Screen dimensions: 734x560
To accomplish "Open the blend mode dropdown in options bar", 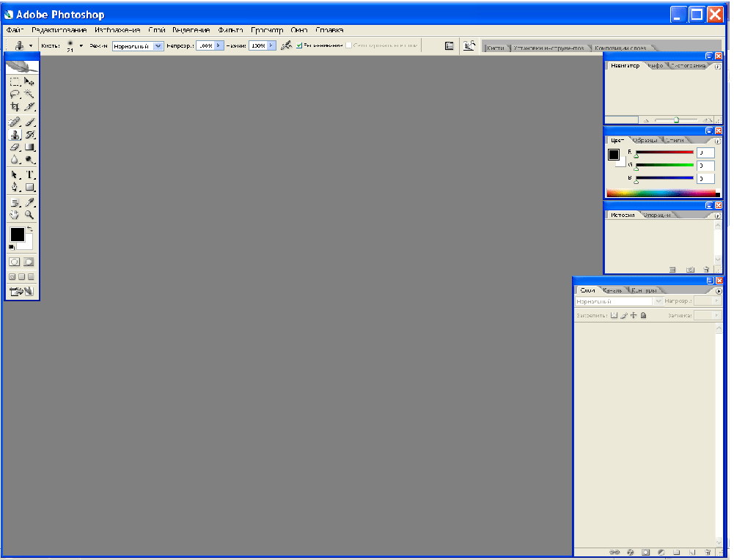I will (158, 46).
